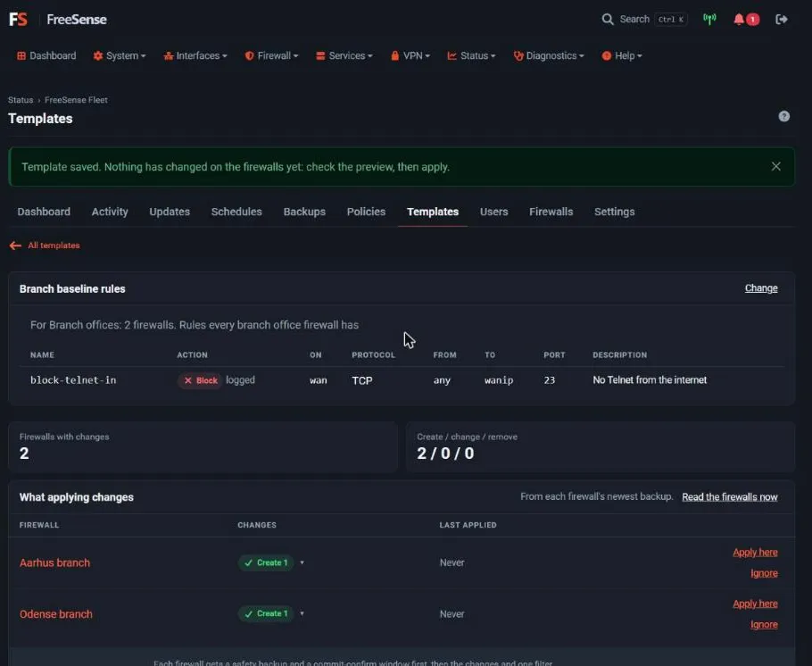Click the green broadcast signal icon
The image size is (812, 666).
click(709, 19)
